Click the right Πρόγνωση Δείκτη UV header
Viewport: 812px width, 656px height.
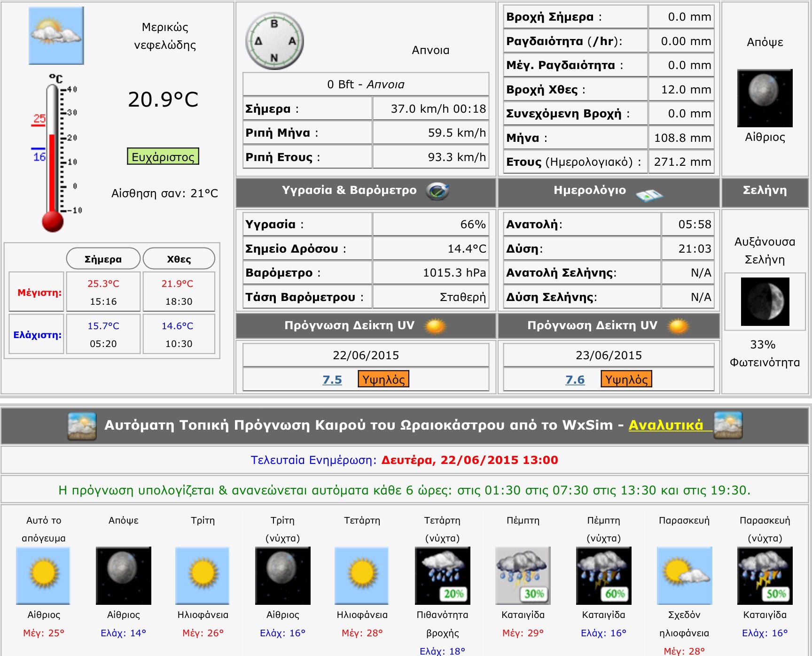click(x=609, y=326)
